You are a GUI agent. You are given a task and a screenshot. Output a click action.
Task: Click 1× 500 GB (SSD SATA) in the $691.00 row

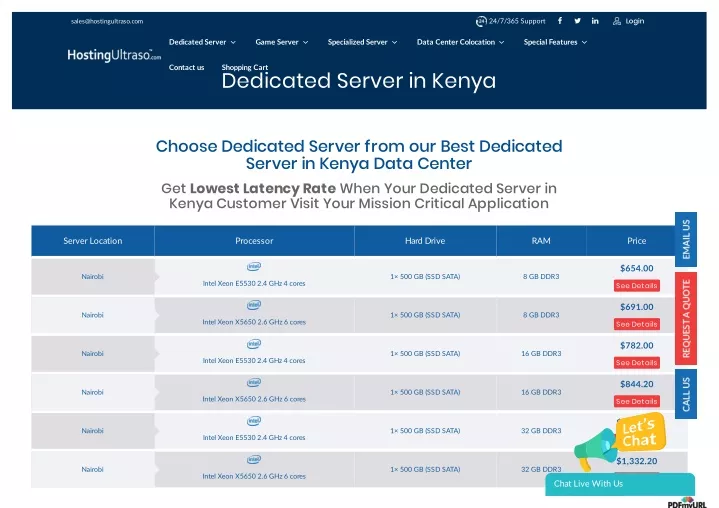click(425, 315)
